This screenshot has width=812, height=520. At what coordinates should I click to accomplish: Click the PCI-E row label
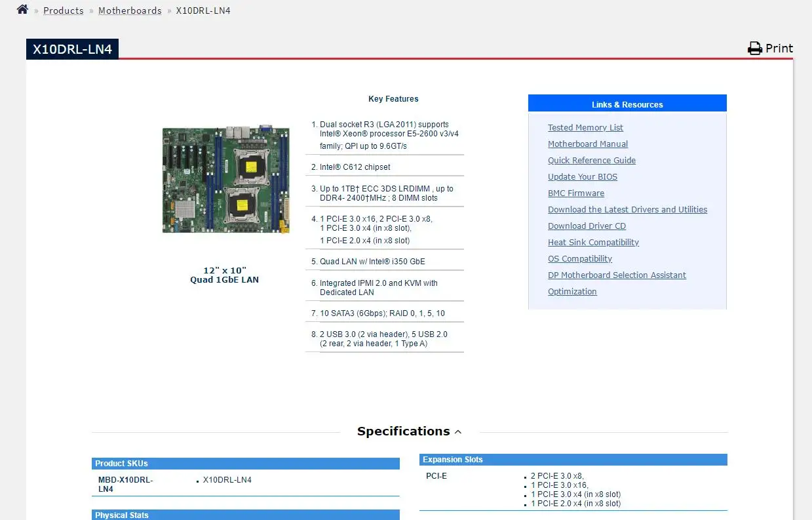pyautogui.click(x=436, y=476)
